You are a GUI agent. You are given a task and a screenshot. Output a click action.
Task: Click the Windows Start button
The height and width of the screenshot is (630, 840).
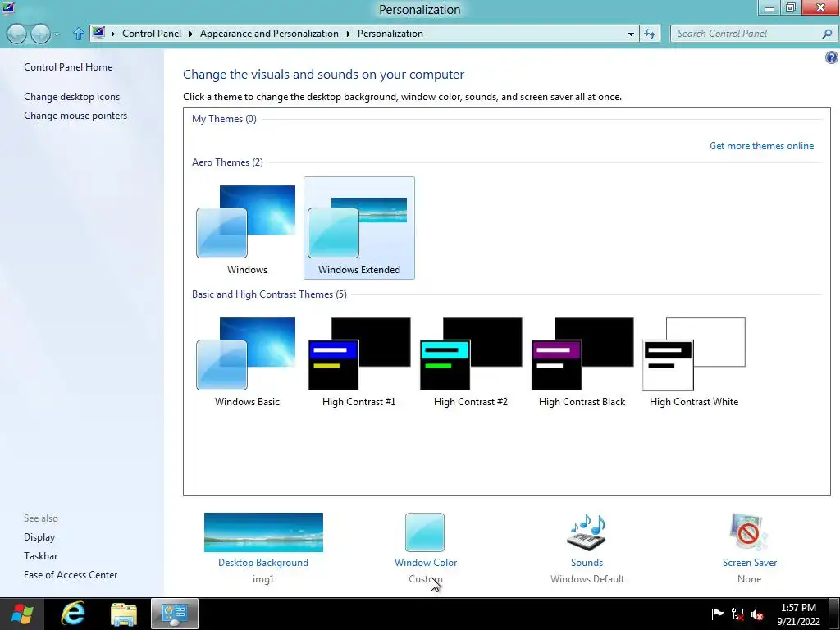click(x=21, y=614)
